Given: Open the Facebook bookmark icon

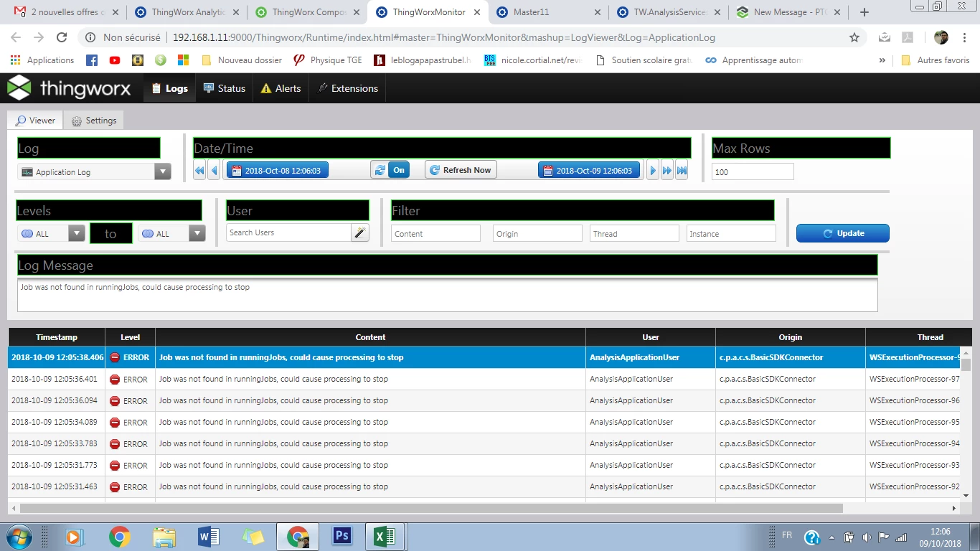Looking at the screenshot, I should [92, 60].
